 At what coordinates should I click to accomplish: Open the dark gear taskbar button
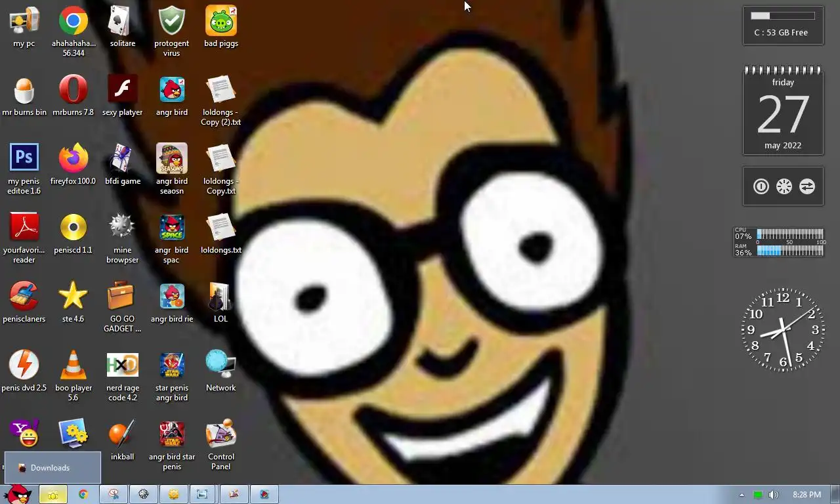pyautogui.click(x=144, y=494)
